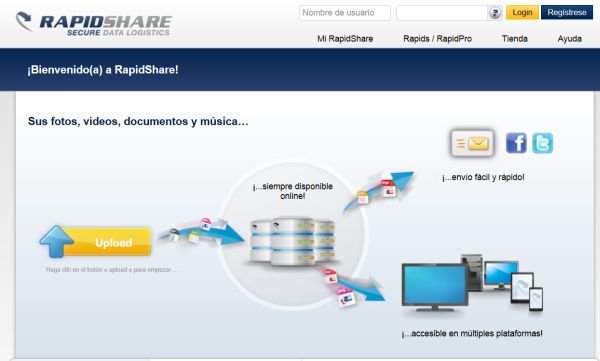Click the yellow Upload button

96,242
